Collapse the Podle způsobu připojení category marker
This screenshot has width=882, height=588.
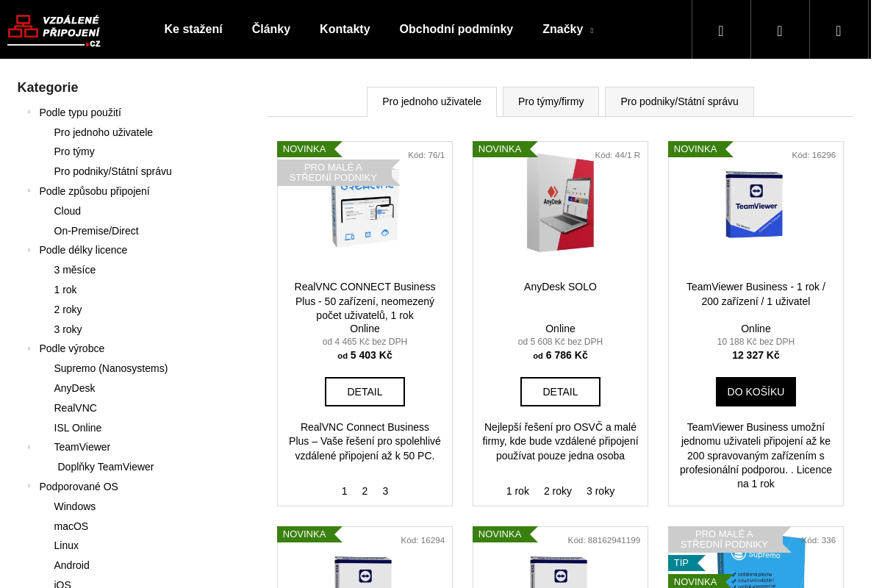(29, 191)
